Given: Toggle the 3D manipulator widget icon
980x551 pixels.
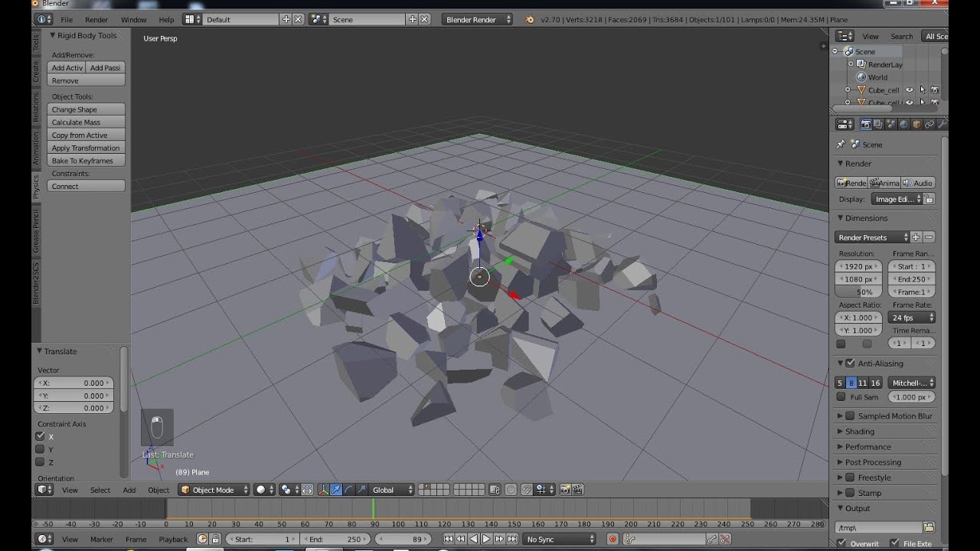Looking at the screenshot, I should point(323,490).
